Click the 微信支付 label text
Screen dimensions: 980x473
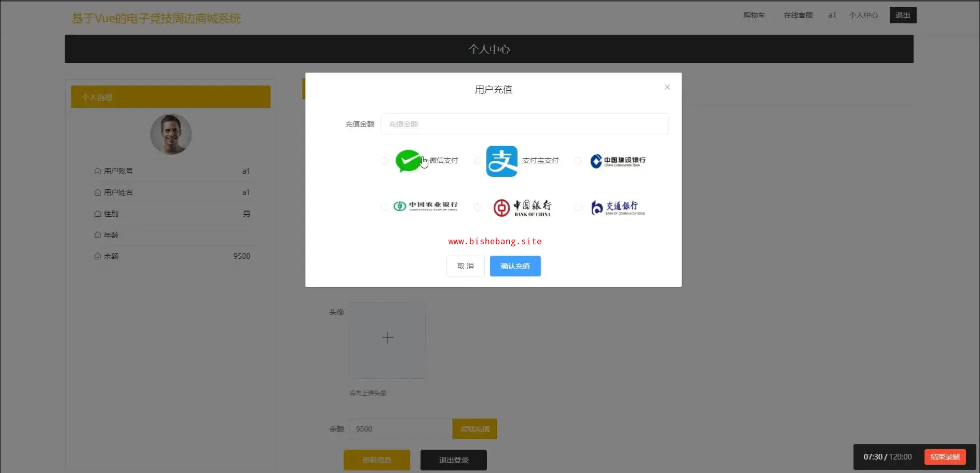pyautogui.click(x=444, y=161)
